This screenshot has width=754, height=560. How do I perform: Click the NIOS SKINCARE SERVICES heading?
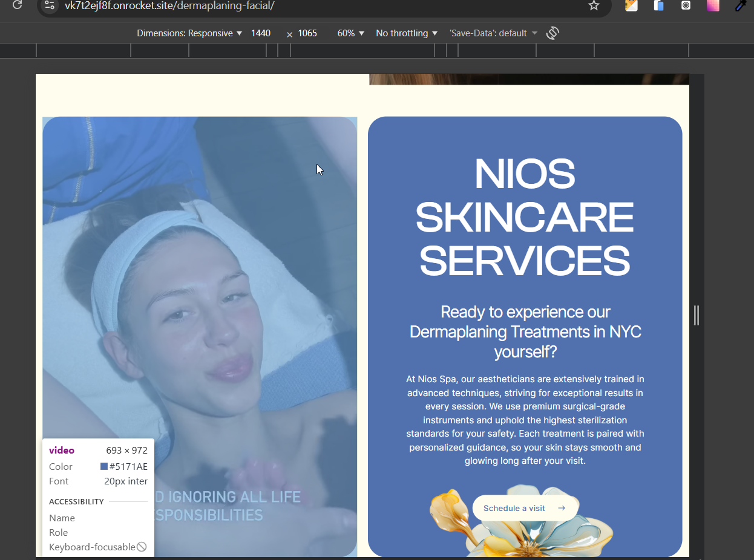point(525,217)
